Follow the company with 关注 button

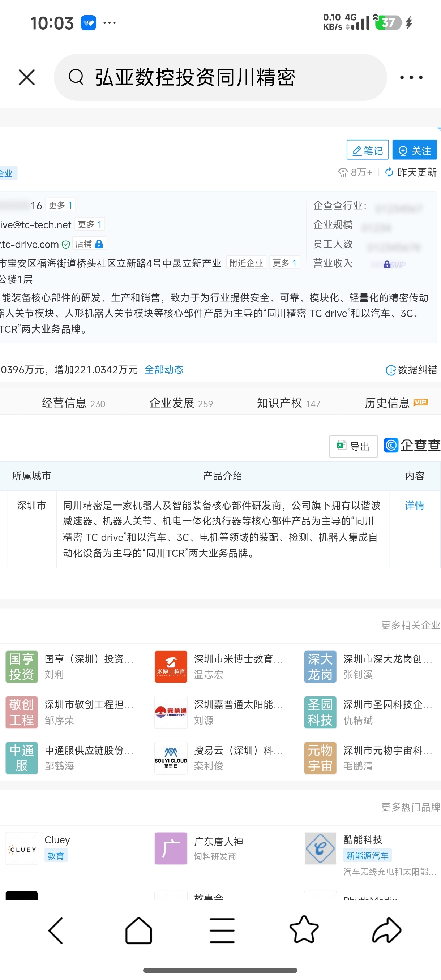[415, 150]
